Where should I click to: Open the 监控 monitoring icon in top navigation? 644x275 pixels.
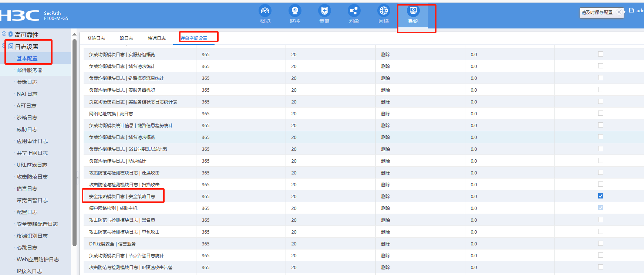click(x=295, y=11)
